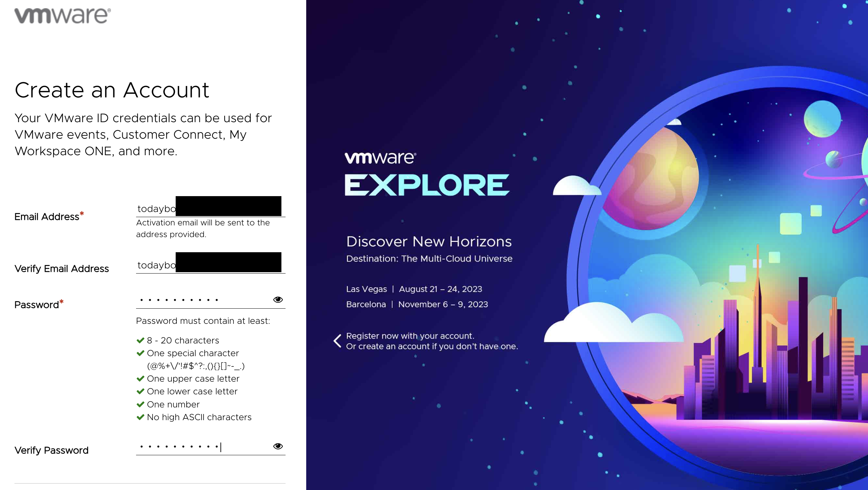Click 'One upper case letter' requirement
The width and height of the screenshot is (868, 490).
point(193,379)
